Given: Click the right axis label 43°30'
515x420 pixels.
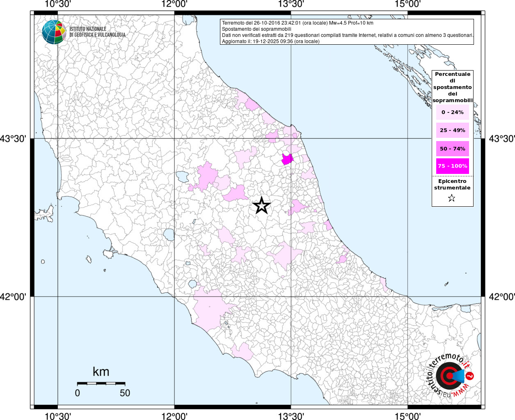Looking at the screenshot, I should pos(501,139).
